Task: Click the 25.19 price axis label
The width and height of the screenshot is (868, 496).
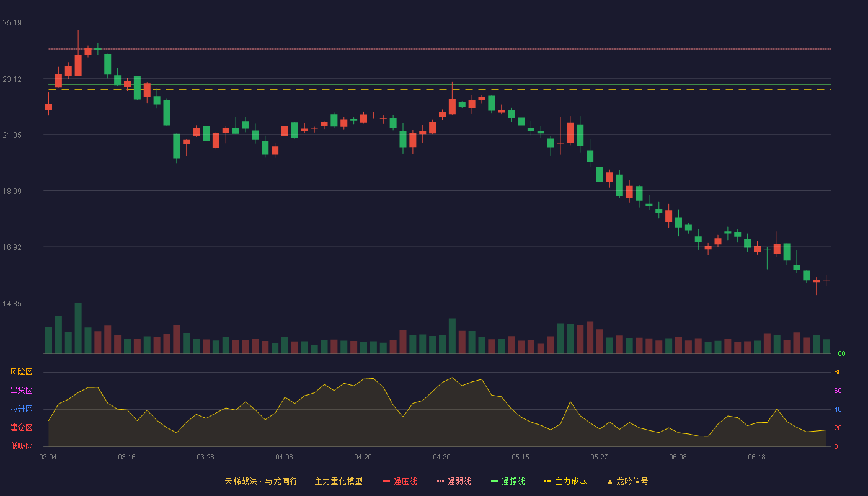Action: [12, 23]
